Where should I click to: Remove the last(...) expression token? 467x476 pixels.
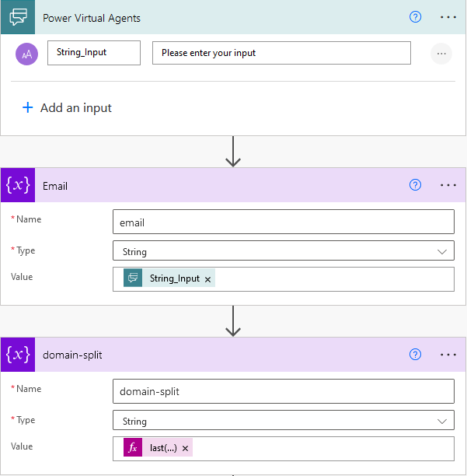pyautogui.click(x=185, y=448)
